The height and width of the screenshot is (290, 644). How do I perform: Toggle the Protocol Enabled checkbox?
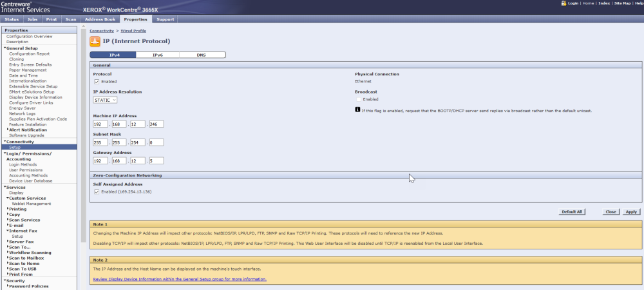point(97,81)
